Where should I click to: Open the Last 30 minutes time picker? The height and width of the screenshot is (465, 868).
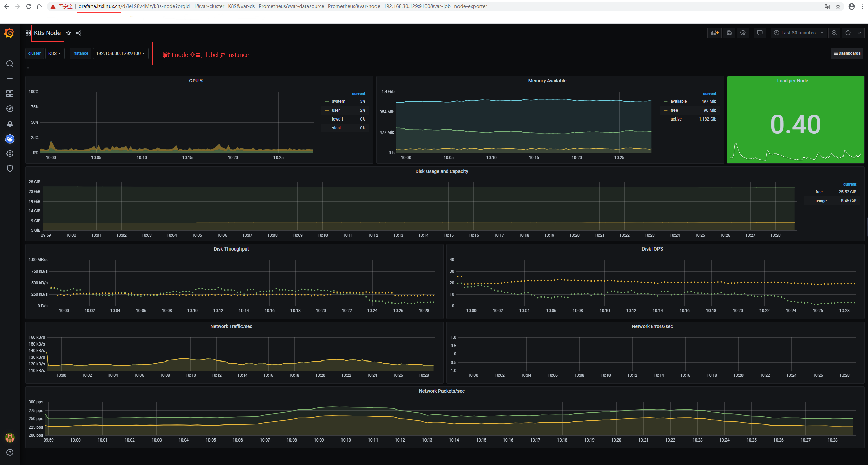point(799,33)
